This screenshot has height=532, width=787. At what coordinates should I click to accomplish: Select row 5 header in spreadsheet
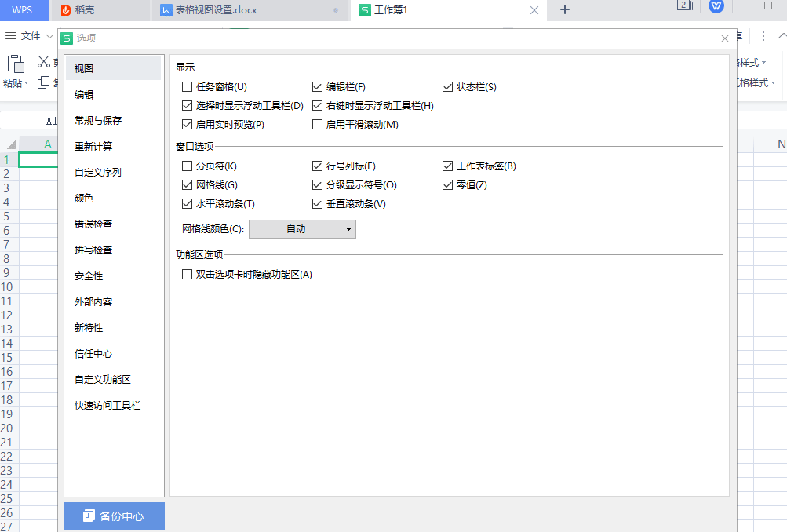click(x=9, y=217)
